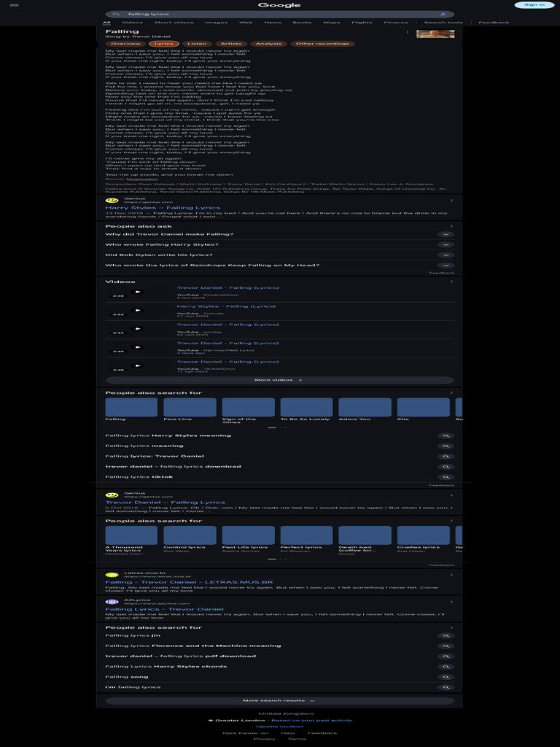The height and width of the screenshot is (747, 560).
Task: Open three-dot options for the Falling song panel
Action: pos(407,32)
